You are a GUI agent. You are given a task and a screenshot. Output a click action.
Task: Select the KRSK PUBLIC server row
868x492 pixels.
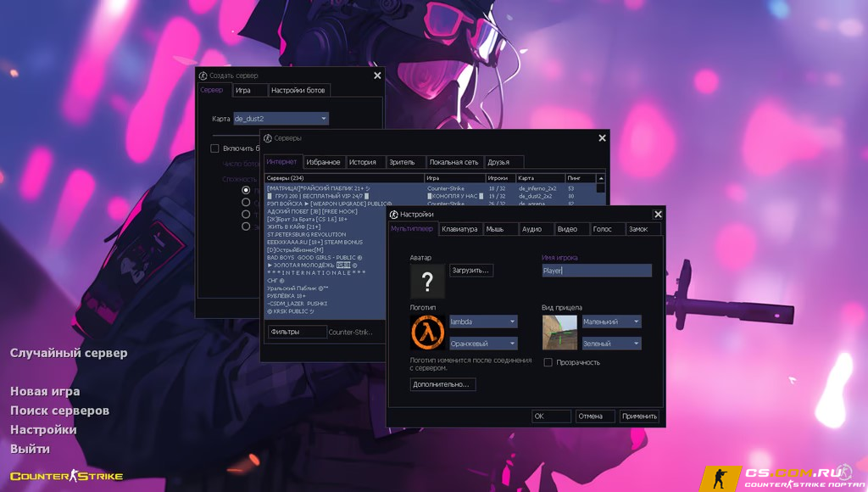tap(325, 311)
